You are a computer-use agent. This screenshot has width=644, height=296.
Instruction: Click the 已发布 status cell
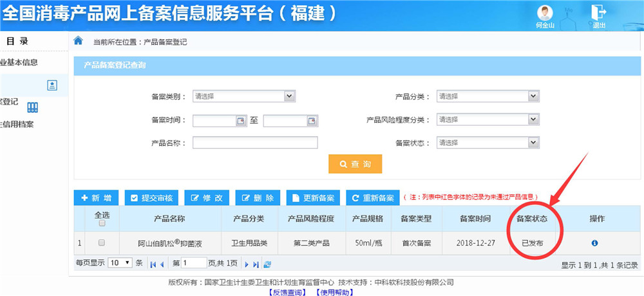(x=532, y=243)
